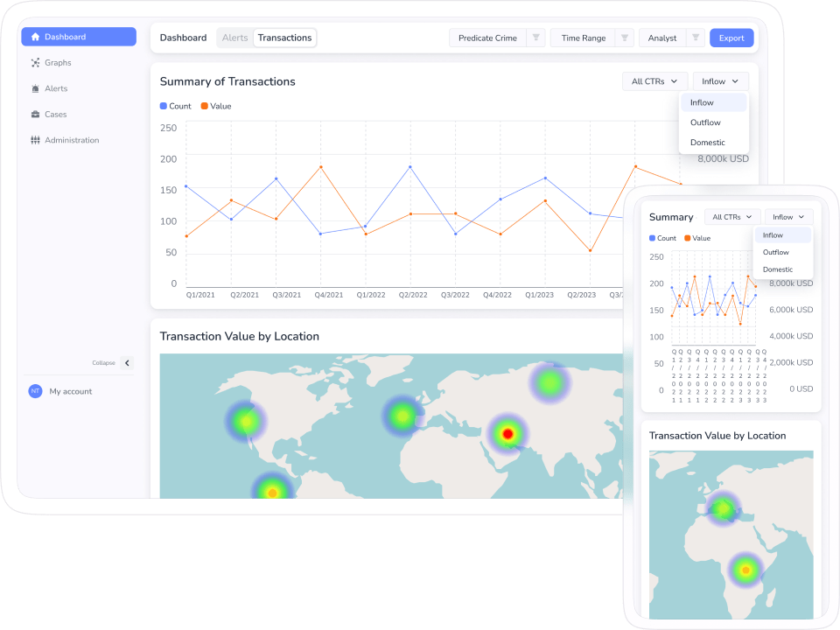This screenshot has height=630, width=840.
Task: Click the NT account avatar
Action: [35, 391]
